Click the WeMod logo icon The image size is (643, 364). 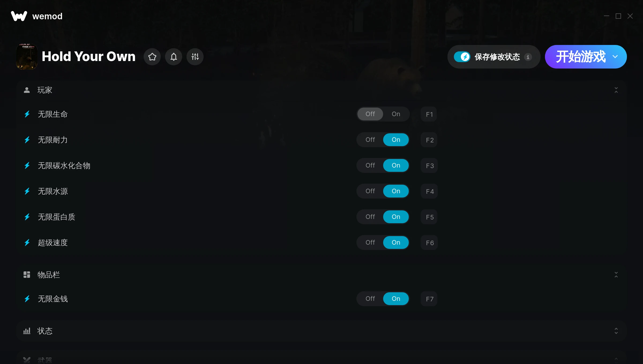(x=19, y=16)
